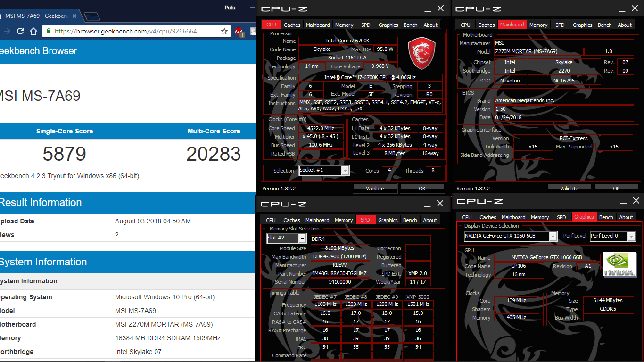
Task: Open a new Chrome tab
Action: (92, 16)
